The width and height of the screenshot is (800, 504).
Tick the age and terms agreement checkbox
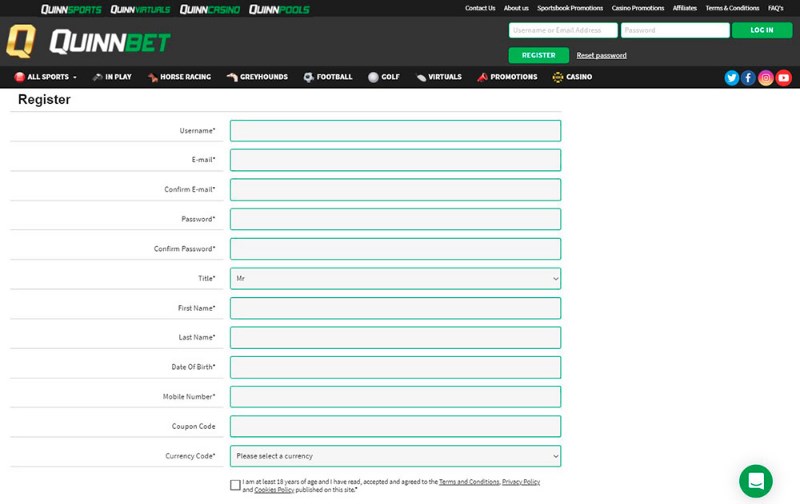pos(235,485)
